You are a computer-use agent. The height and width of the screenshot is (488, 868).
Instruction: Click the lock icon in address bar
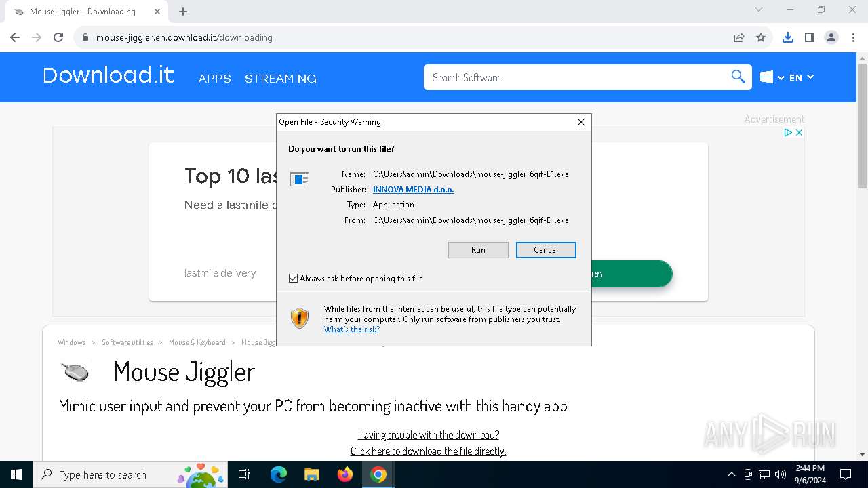85,37
